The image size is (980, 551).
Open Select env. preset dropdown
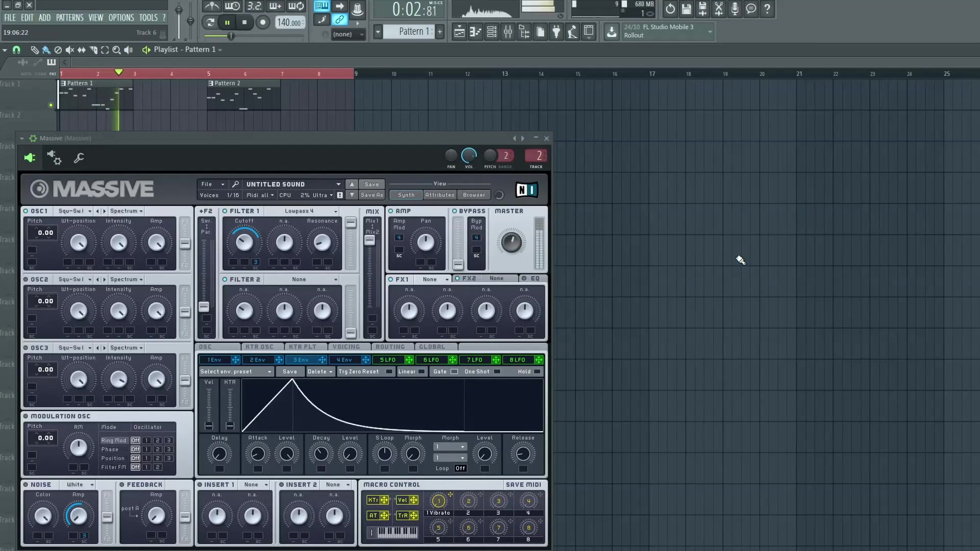pyautogui.click(x=236, y=371)
